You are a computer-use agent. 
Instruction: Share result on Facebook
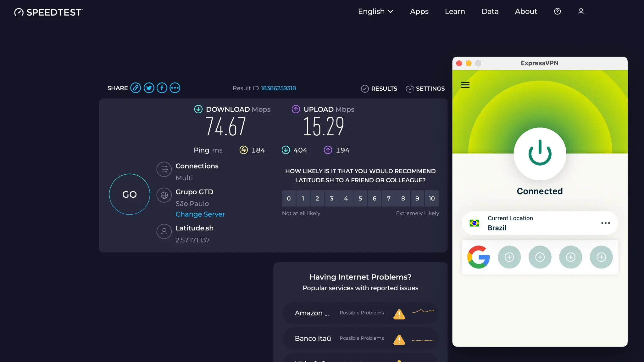[162, 88]
